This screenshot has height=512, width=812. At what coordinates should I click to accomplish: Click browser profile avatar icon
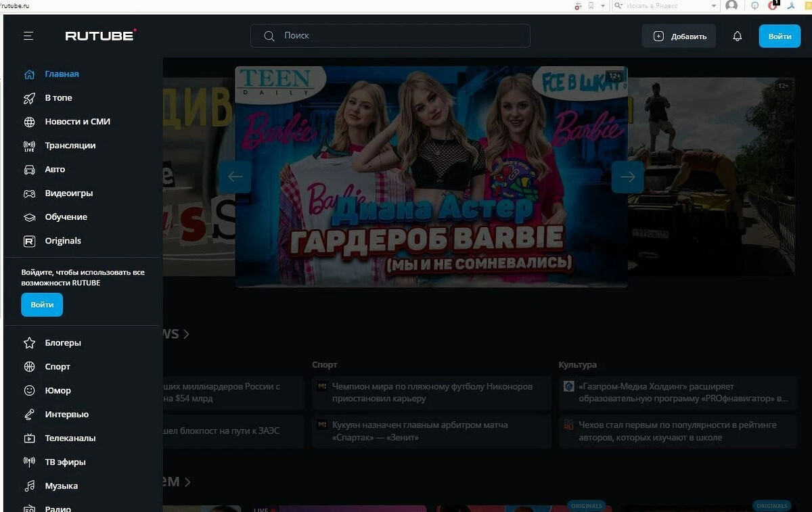point(731,5)
